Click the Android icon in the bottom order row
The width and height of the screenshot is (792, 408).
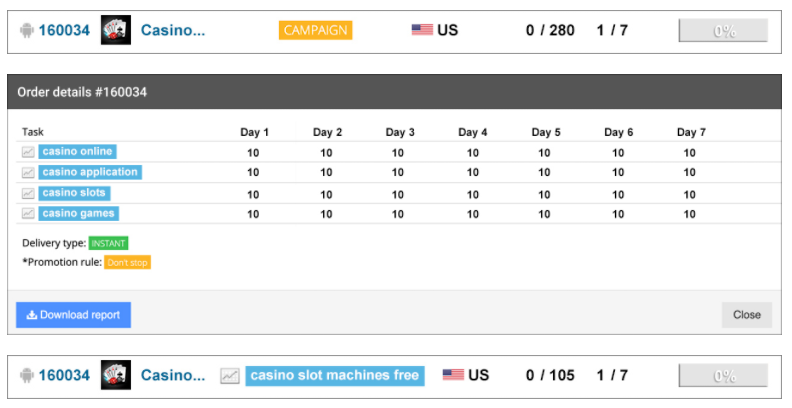[26, 375]
